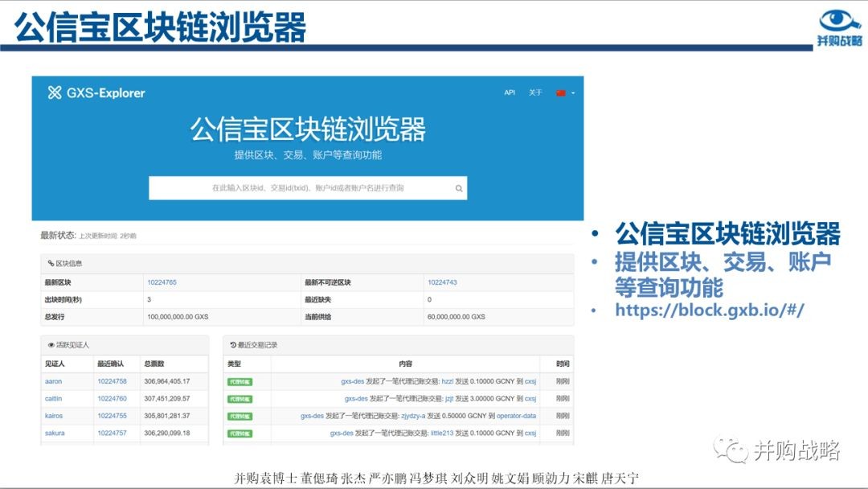Open witness sakura link

click(x=55, y=433)
